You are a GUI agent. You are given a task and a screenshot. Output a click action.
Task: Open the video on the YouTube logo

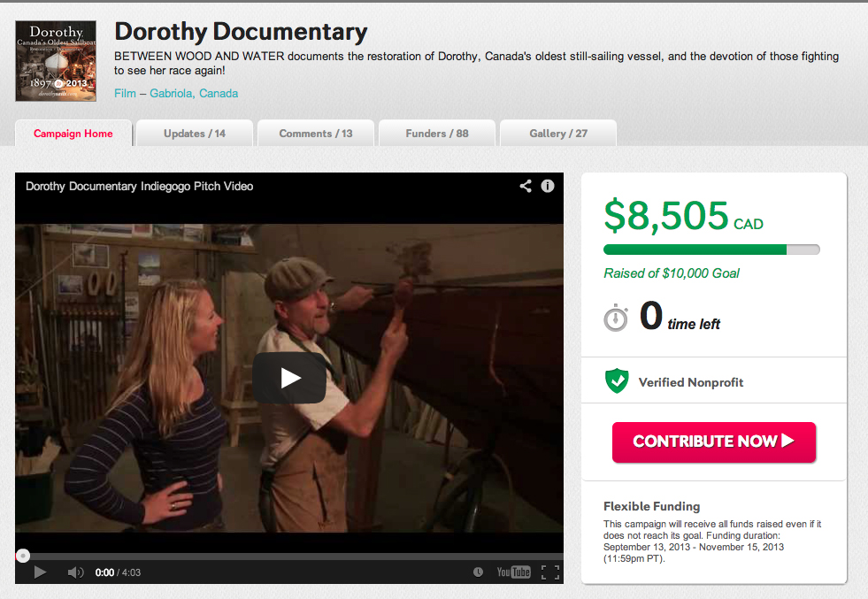pyautogui.click(x=513, y=572)
